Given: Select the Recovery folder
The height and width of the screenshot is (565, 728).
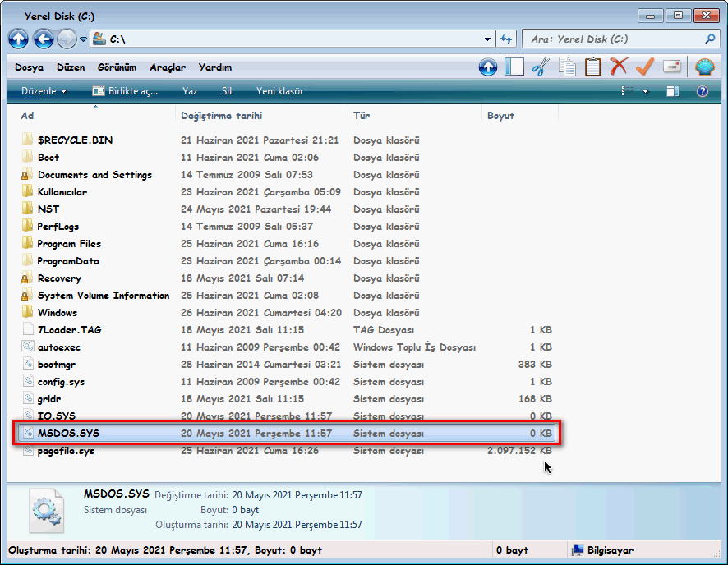Looking at the screenshot, I should tap(59, 278).
